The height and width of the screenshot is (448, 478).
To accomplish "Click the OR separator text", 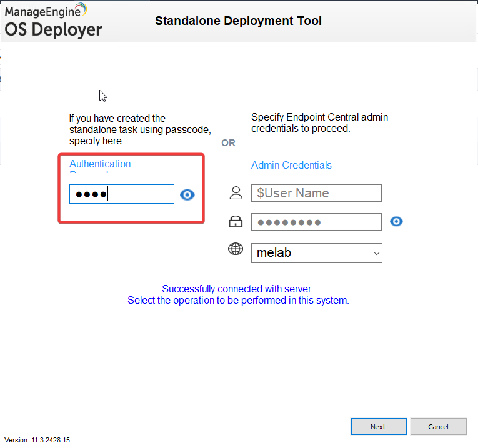I will point(229,143).
